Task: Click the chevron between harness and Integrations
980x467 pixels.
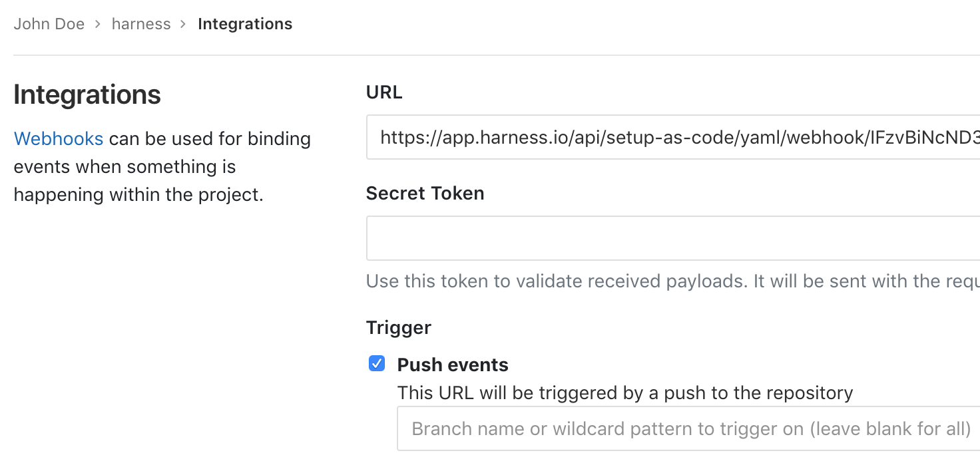Action: [x=184, y=25]
